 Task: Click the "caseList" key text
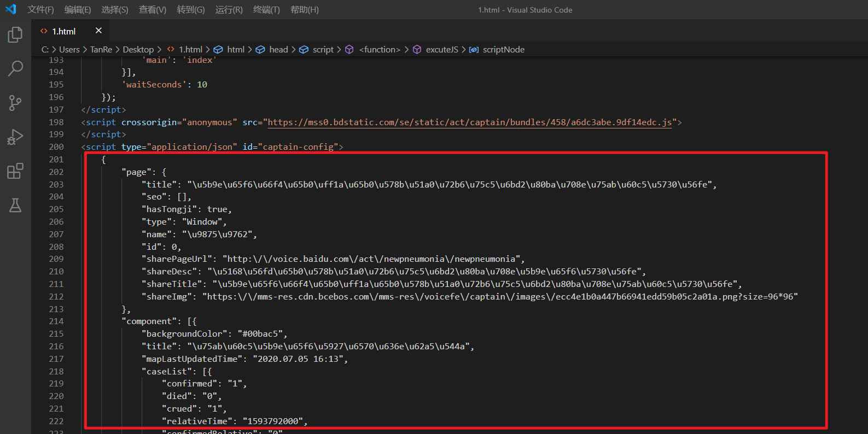click(167, 371)
